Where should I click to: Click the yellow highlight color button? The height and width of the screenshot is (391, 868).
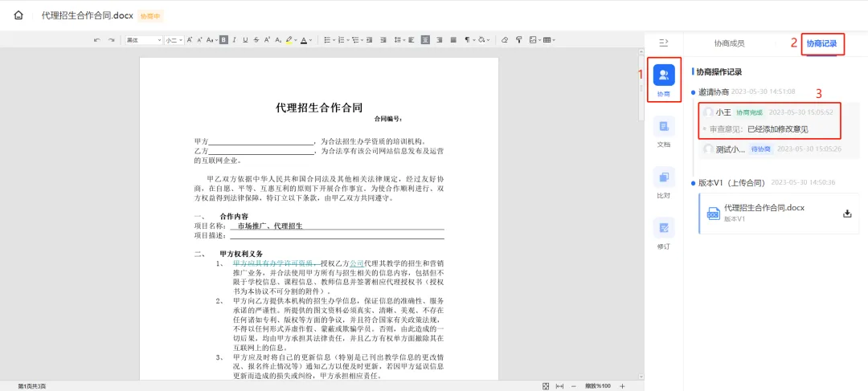289,40
